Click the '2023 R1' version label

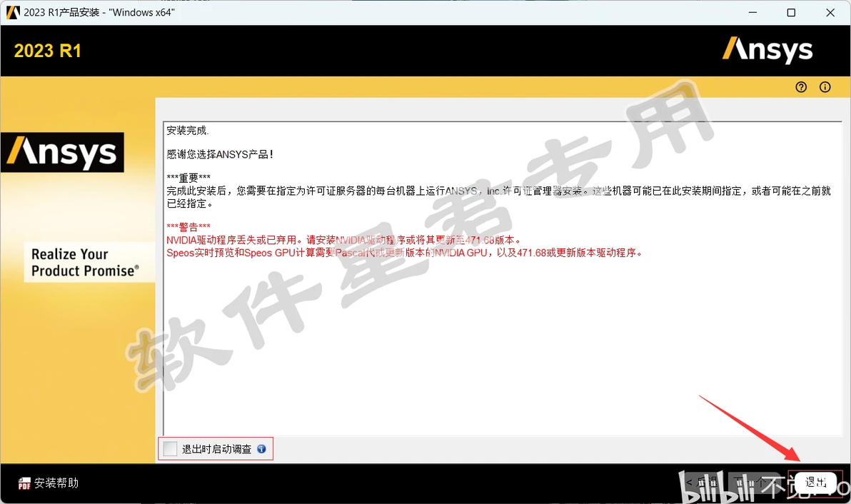pos(48,51)
